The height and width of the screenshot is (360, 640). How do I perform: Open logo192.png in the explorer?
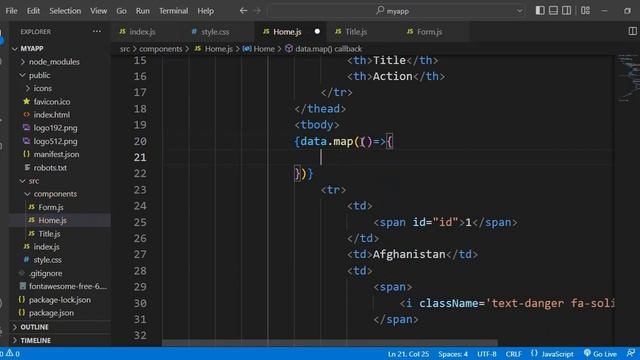click(55, 128)
